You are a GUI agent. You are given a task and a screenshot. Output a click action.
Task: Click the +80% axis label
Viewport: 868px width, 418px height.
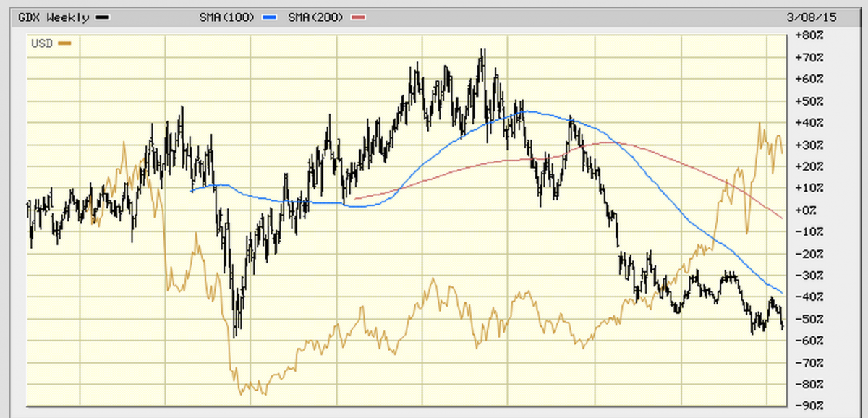(x=809, y=35)
